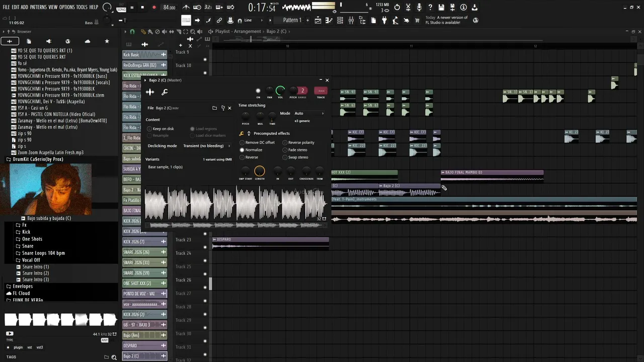
Task: Enable Remove DC offset option
Action: [258, 142]
